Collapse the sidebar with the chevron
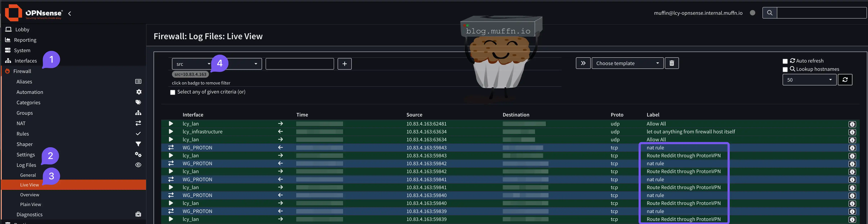The height and width of the screenshot is (224, 868). [70, 13]
